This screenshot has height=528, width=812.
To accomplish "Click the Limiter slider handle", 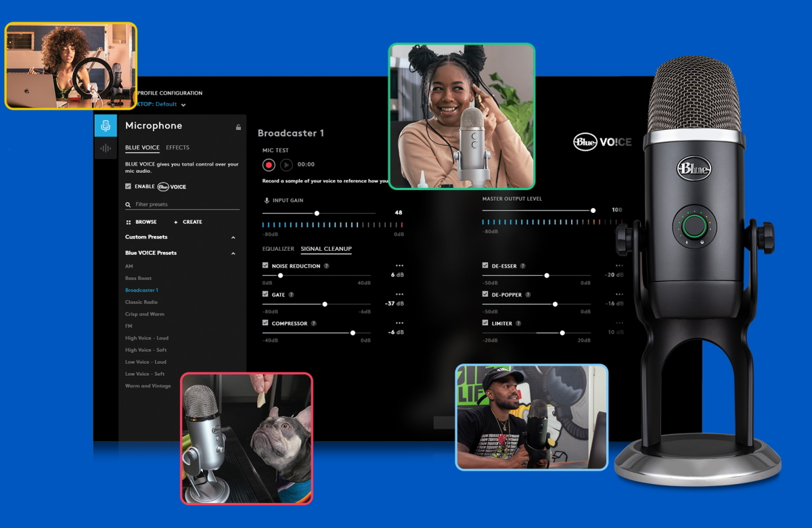I will (x=562, y=333).
